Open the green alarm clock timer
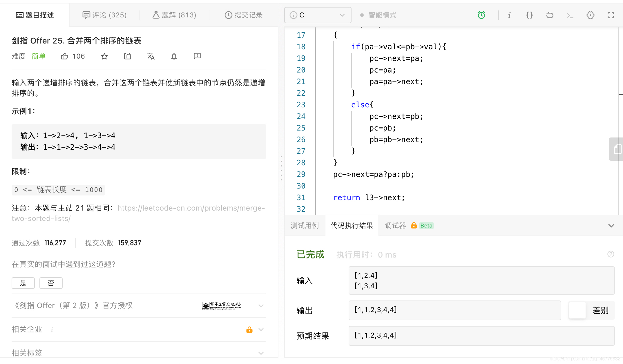 click(x=481, y=15)
